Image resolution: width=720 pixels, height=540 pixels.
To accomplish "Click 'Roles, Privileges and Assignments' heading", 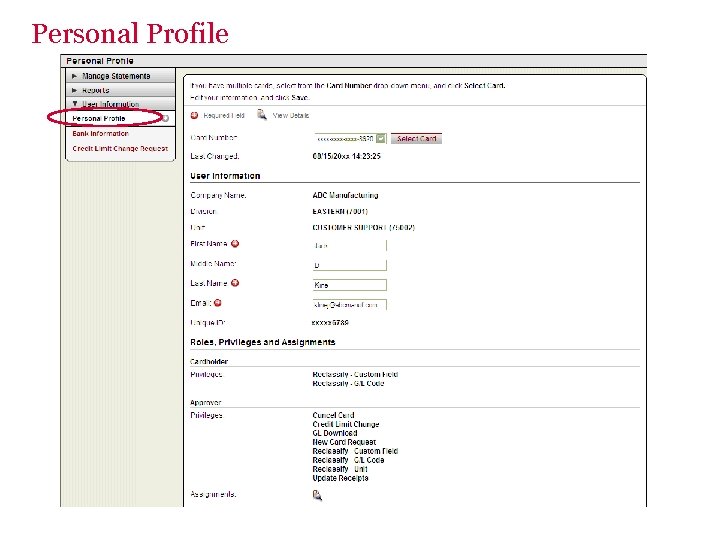I will pos(263,342).
